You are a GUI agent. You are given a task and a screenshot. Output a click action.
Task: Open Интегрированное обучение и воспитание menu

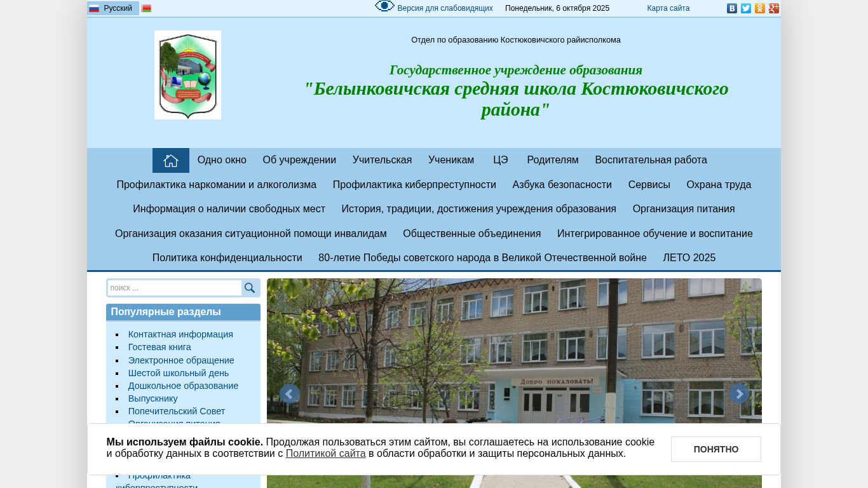tap(655, 234)
